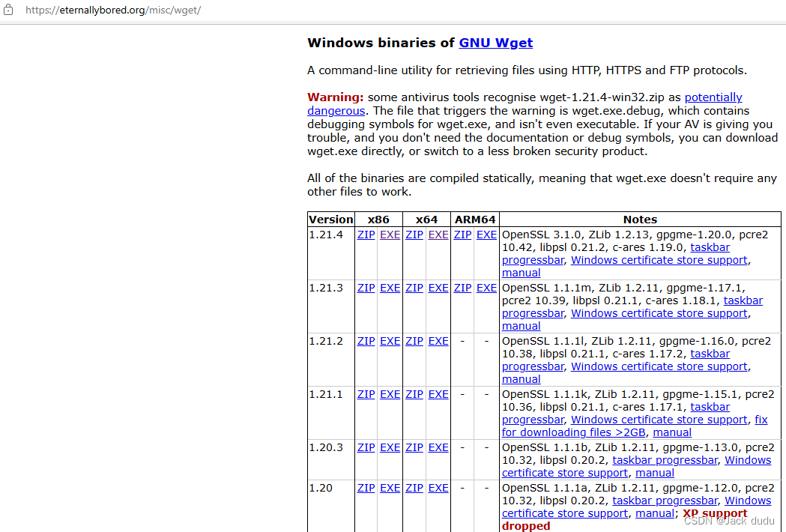
Task: Download x86 EXE for version 1.21.1
Action: click(x=390, y=394)
